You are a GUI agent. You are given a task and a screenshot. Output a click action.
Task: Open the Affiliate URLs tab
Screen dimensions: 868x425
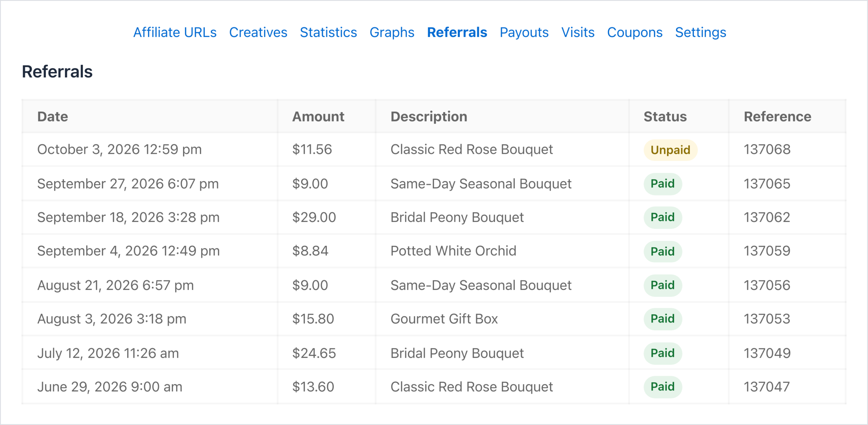coord(175,33)
